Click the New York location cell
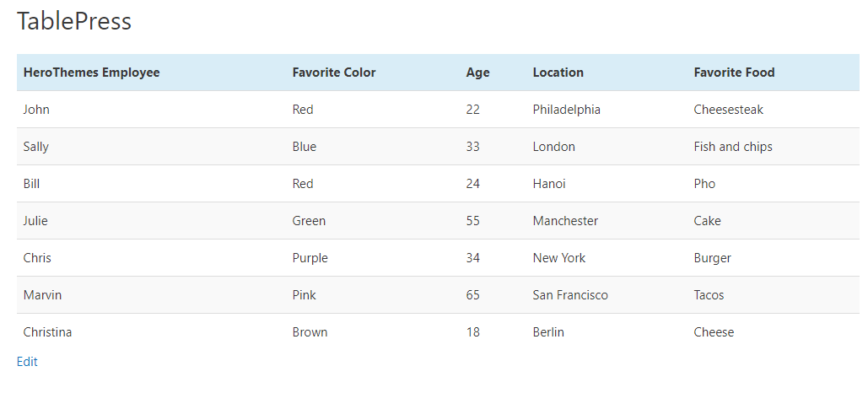Screen dimensions: 868x393 (x=558, y=258)
